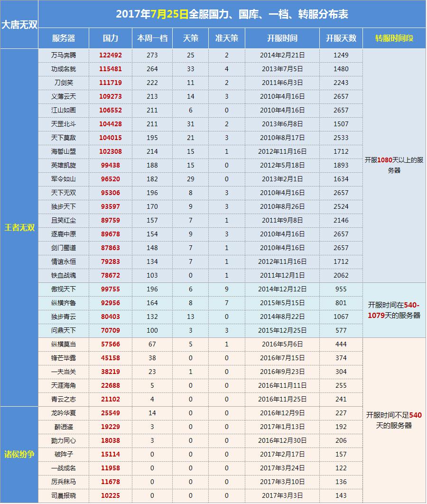427x504 pixels.
Task: Select server name 龙吟华夏
Action: [x=64, y=413]
